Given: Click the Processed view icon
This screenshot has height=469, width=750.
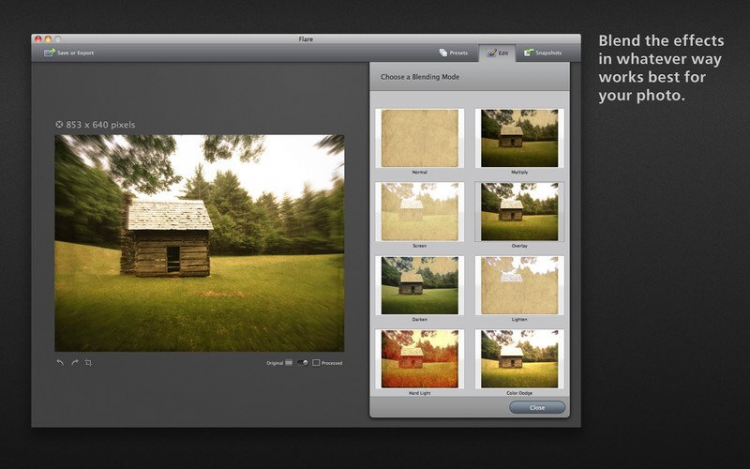Looking at the screenshot, I should (316, 363).
